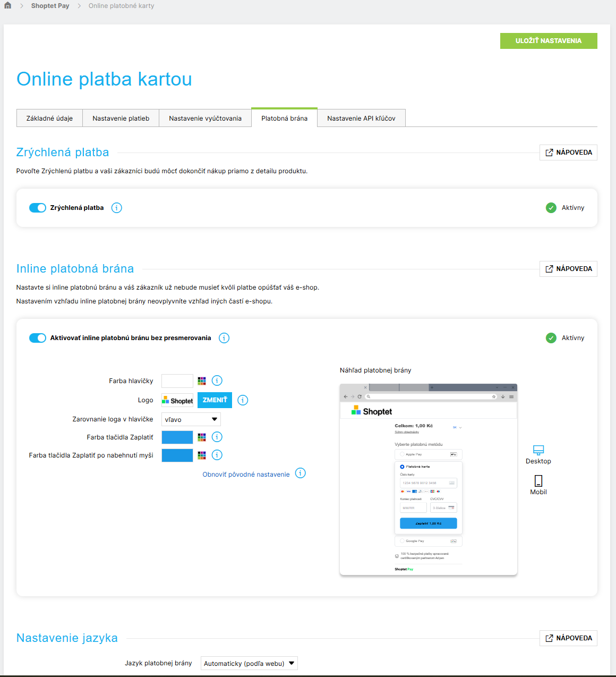Viewport: 616px width, 677px height.
Task: Click Aktívny status check in Zrýchlená platba
Action: point(551,208)
